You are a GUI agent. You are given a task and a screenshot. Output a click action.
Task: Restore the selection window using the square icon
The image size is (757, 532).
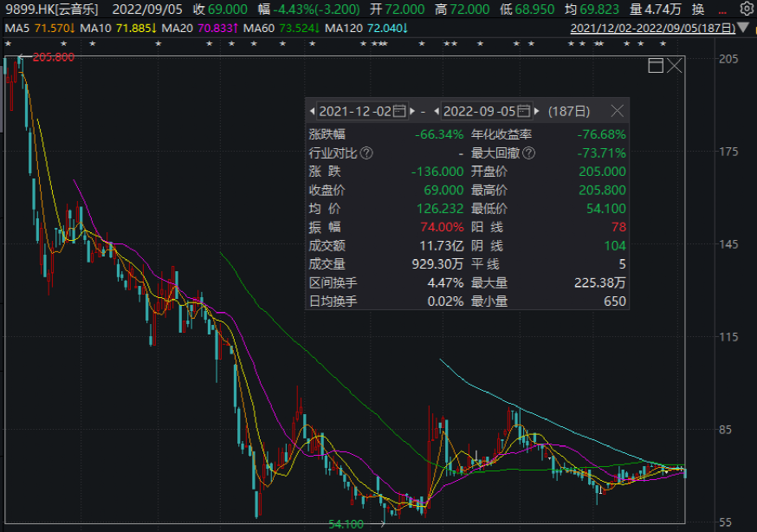tap(656, 66)
